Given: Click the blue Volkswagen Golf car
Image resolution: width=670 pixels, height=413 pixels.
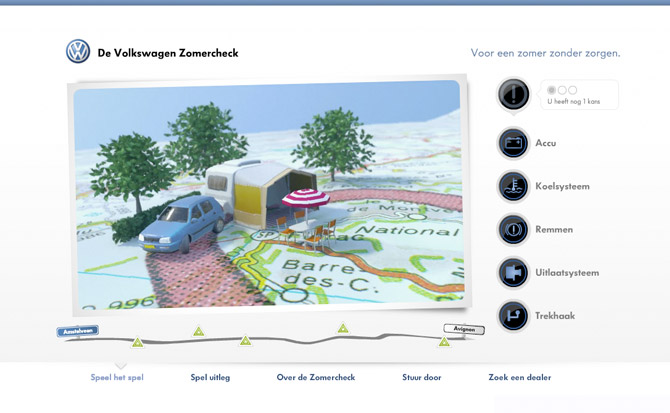Looking at the screenshot, I should tap(182, 224).
